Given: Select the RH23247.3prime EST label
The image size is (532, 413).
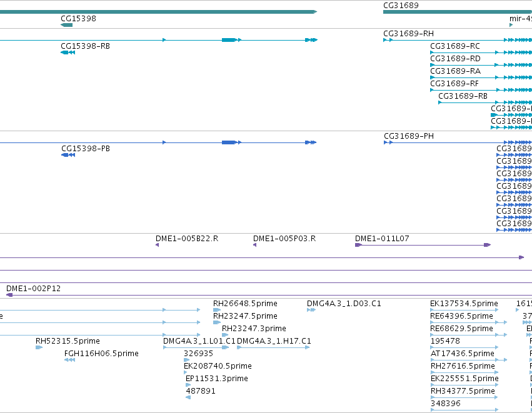Looking at the screenshot, I should (x=254, y=329).
